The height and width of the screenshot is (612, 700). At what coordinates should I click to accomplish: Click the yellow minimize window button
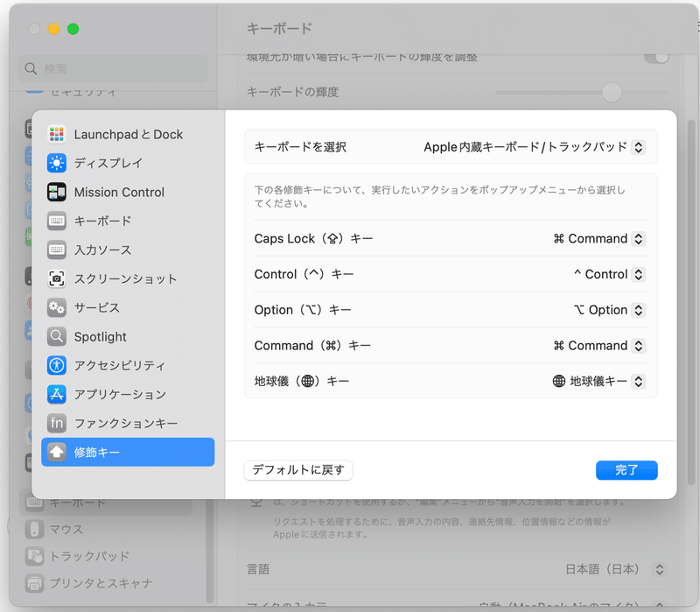click(53, 29)
